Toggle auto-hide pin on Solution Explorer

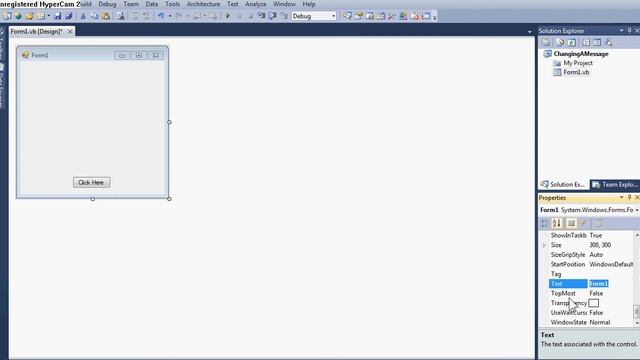(x=629, y=31)
